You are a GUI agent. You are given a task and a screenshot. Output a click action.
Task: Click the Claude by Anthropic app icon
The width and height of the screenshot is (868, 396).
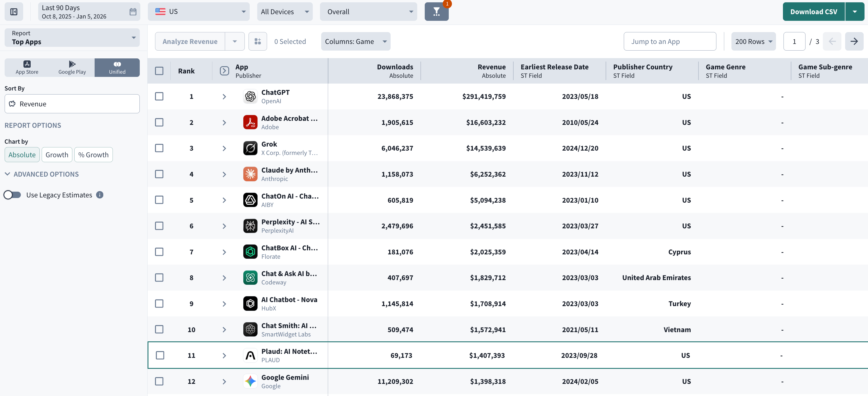point(250,174)
